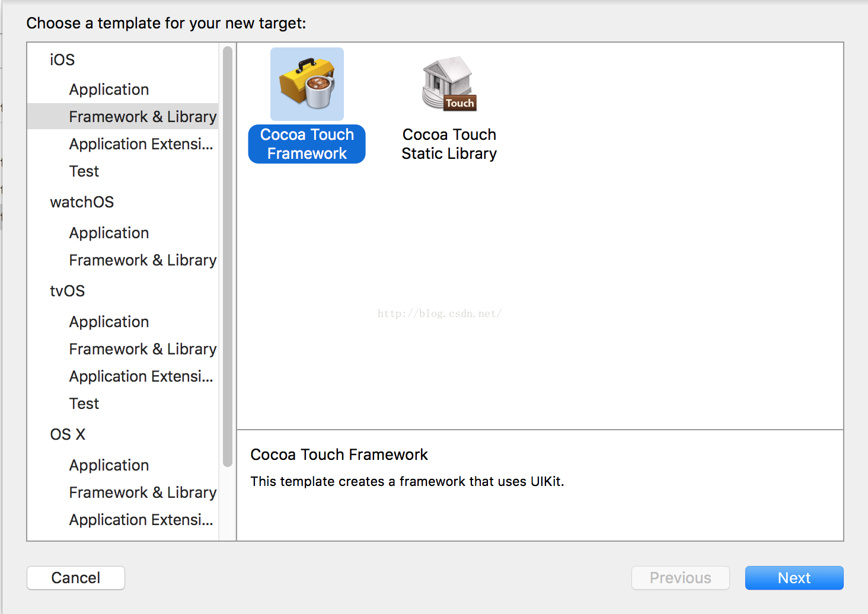Select Framework & Library under OS X
Screen dimensions: 868x614
(x=143, y=493)
